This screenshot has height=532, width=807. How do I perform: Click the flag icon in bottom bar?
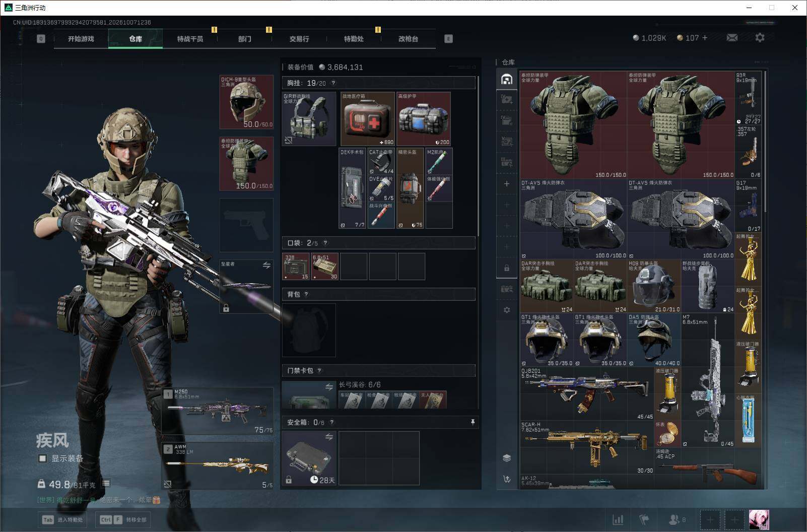pyautogui.click(x=644, y=519)
